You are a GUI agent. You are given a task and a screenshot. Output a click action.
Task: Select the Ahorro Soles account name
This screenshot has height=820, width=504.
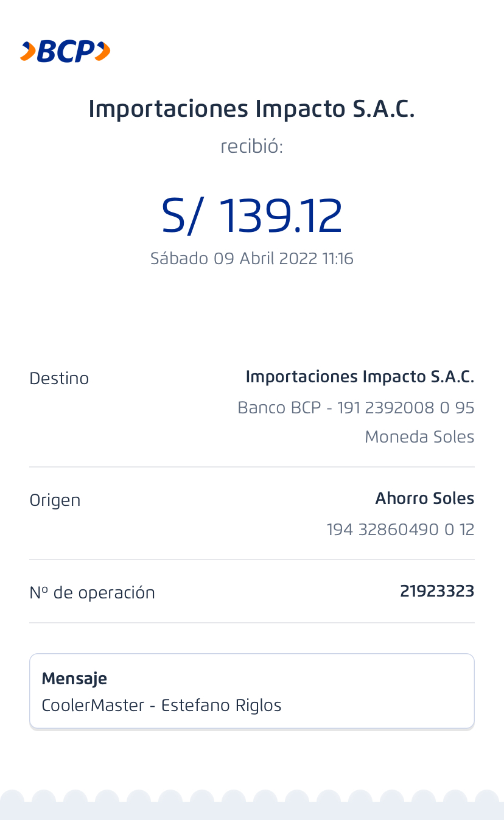(424, 499)
